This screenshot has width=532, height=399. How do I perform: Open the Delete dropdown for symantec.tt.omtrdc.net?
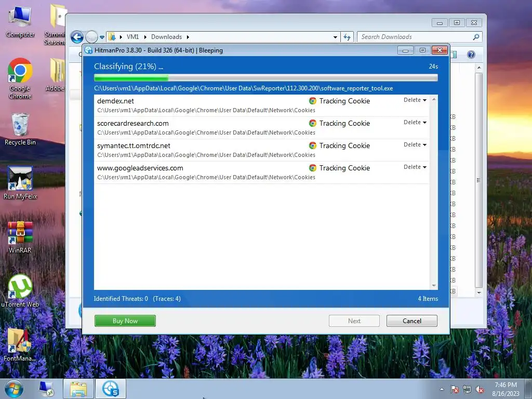(415, 145)
